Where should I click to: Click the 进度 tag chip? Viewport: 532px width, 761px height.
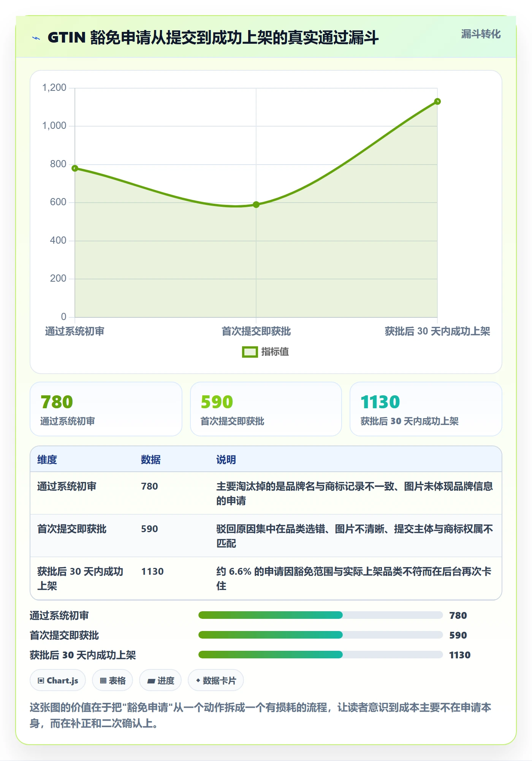(x=160, y=680)
